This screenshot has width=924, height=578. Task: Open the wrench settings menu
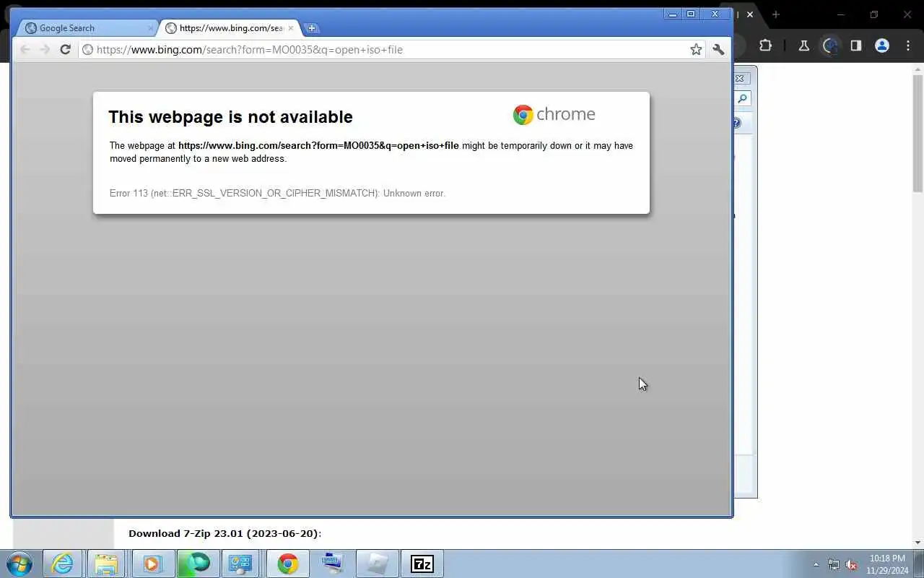[718, 49]
